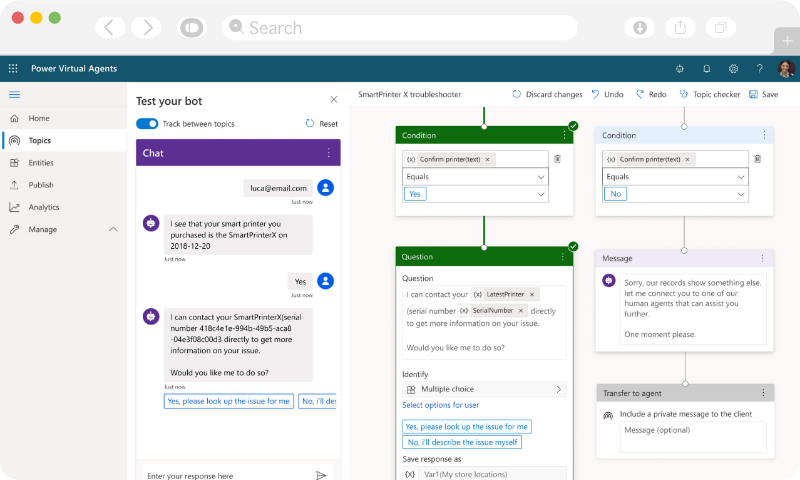This screenshot has width=800, height=480.
Task: Open Analytics in the sidebar
Action: [43, 207]
